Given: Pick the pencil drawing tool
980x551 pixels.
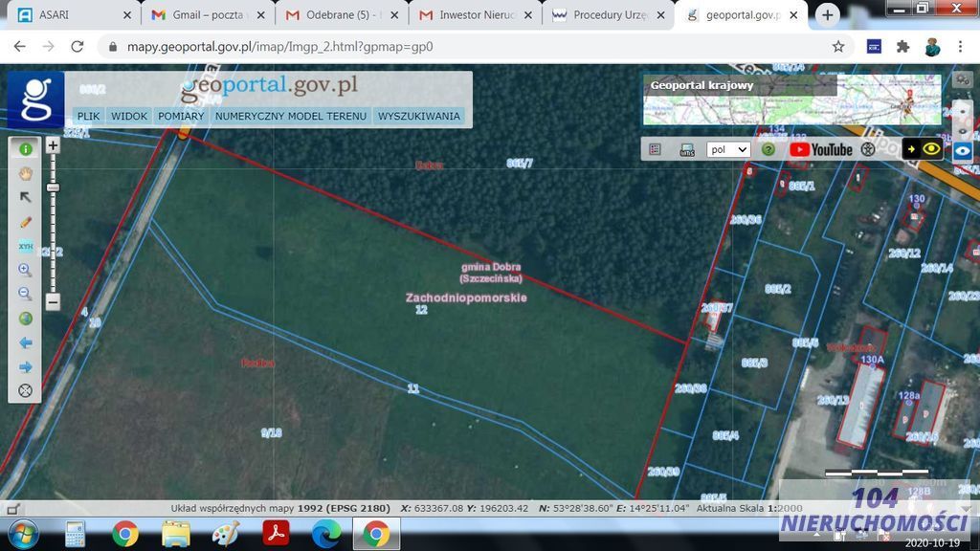Looking at the screenshot, I should pyautogui.click(x=25, y=222).
